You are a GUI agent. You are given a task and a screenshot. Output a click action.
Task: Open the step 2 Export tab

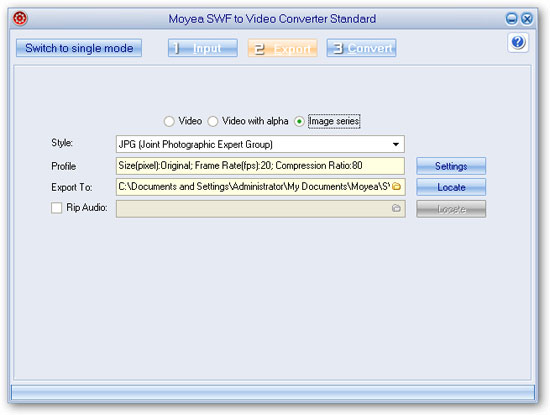pyautogui.click(x=283, y=48)
